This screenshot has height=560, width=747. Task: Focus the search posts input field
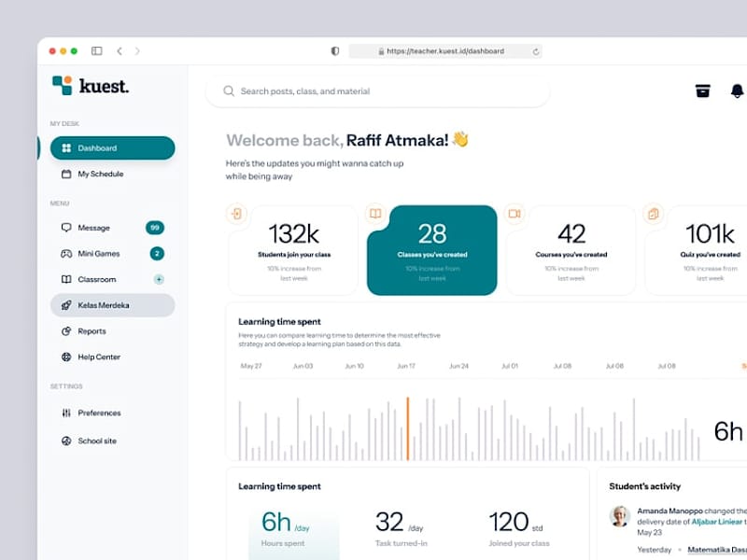click(x=378, y=91)
